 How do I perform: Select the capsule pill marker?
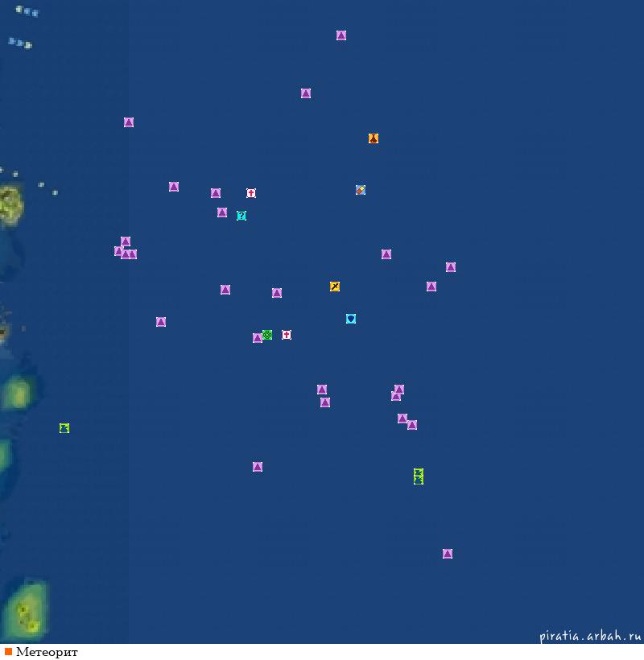pyautogui.click(x=361, y=190)
